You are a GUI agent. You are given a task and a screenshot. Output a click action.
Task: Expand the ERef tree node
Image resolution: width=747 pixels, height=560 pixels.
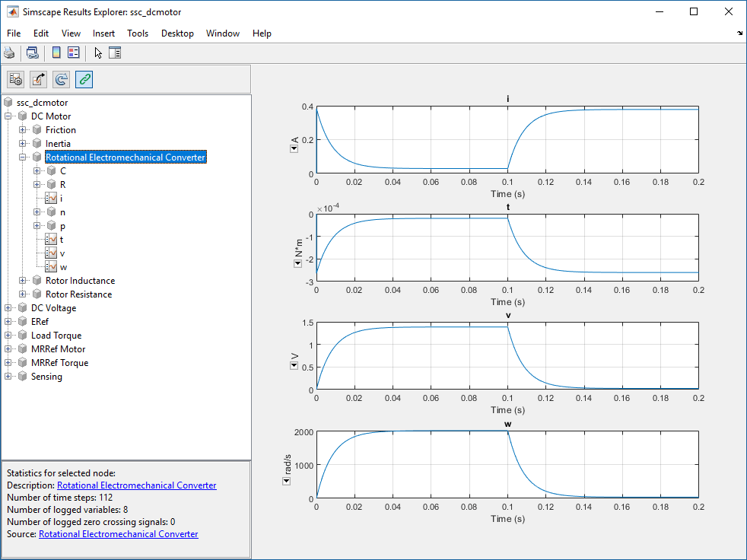(8, 322)
